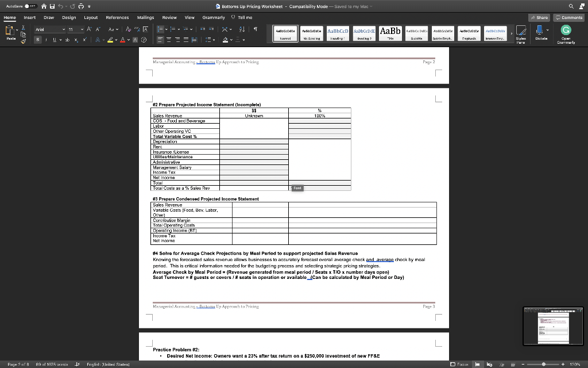Toggle bold formatting
Screen dimensions: 588x368
click(37, 40)
